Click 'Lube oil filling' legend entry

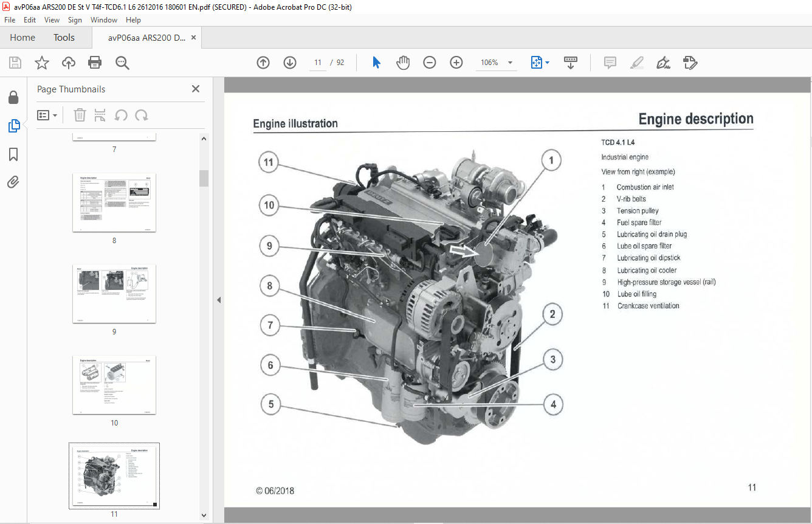pos(637,294)
